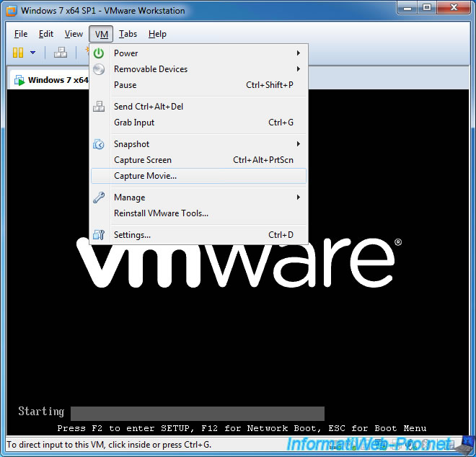Expand the Snapshot submenu
The width and height of the screenshot is (476, 457).
pos(298,144)
